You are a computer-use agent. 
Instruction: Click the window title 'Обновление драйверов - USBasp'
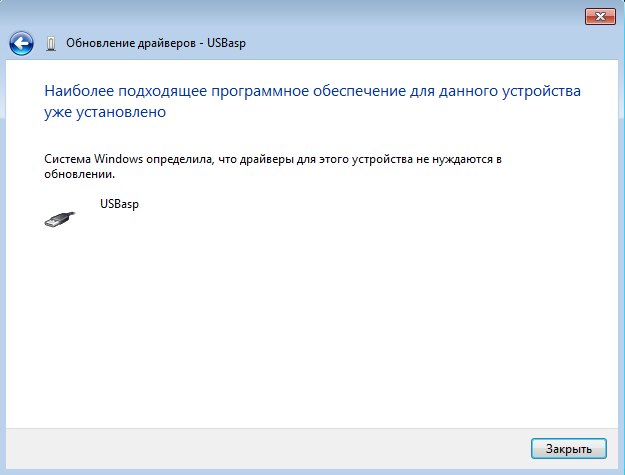click(x=156, y=43)
